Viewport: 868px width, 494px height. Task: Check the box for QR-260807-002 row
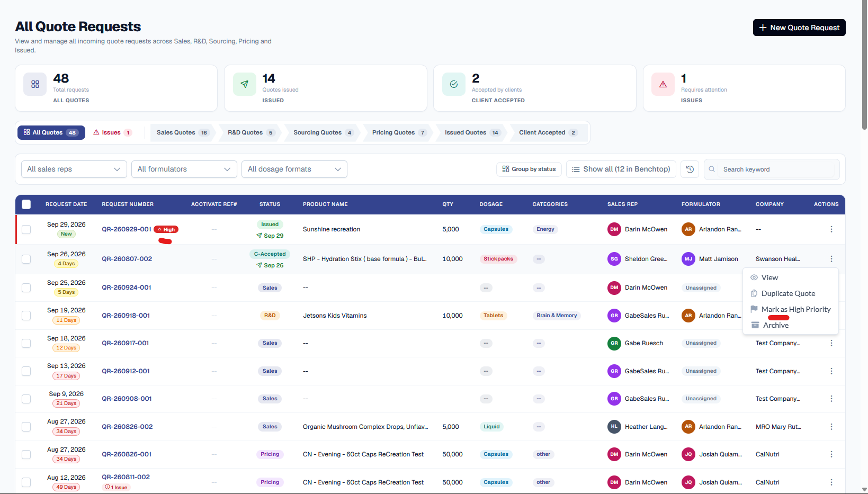click(26, 259)
